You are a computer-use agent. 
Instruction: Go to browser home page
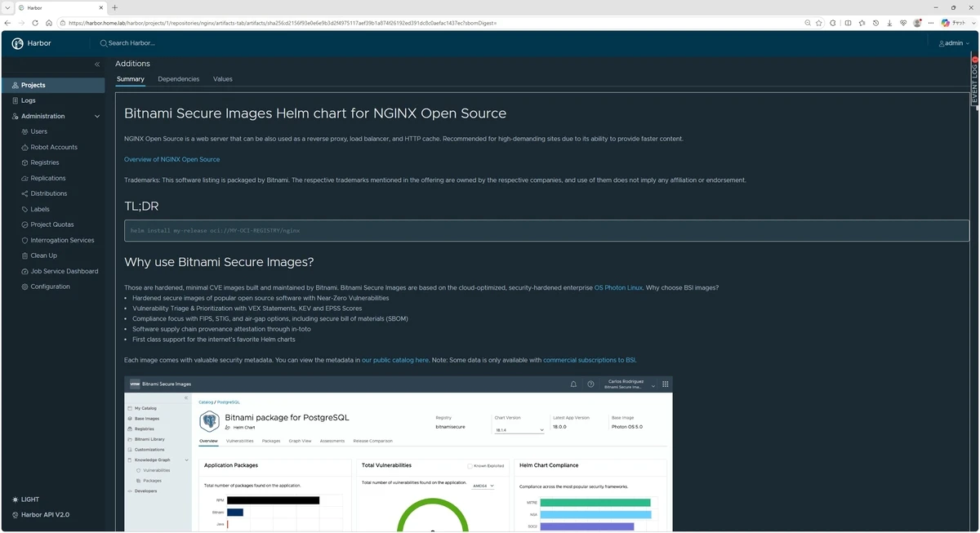pos(49,23)
